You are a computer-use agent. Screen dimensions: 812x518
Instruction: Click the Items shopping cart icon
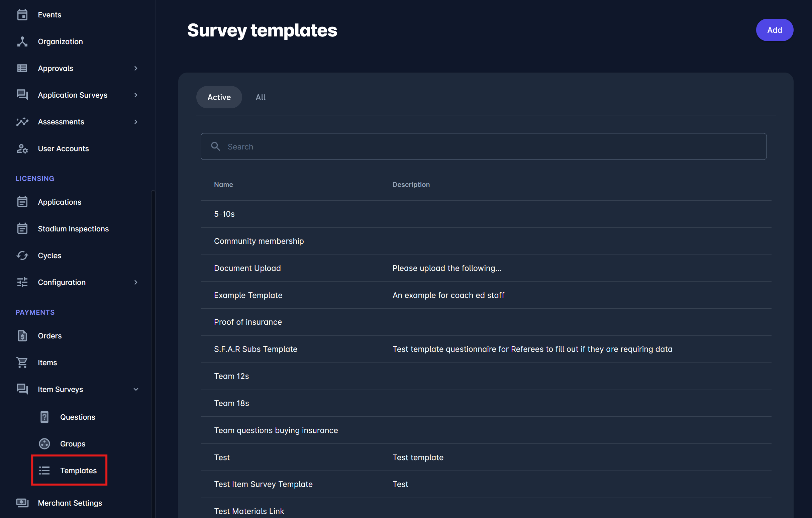(22, 362)
